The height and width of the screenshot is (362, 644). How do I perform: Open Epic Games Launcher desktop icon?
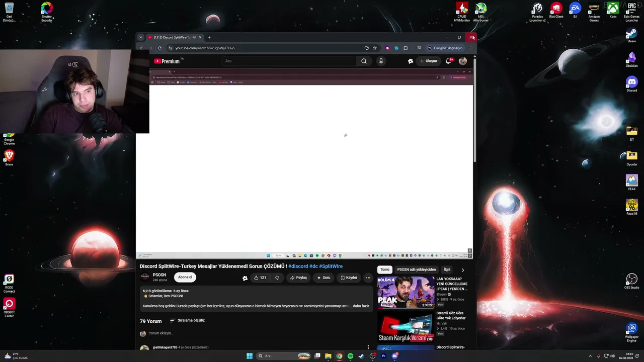click(x=632, y=12)
